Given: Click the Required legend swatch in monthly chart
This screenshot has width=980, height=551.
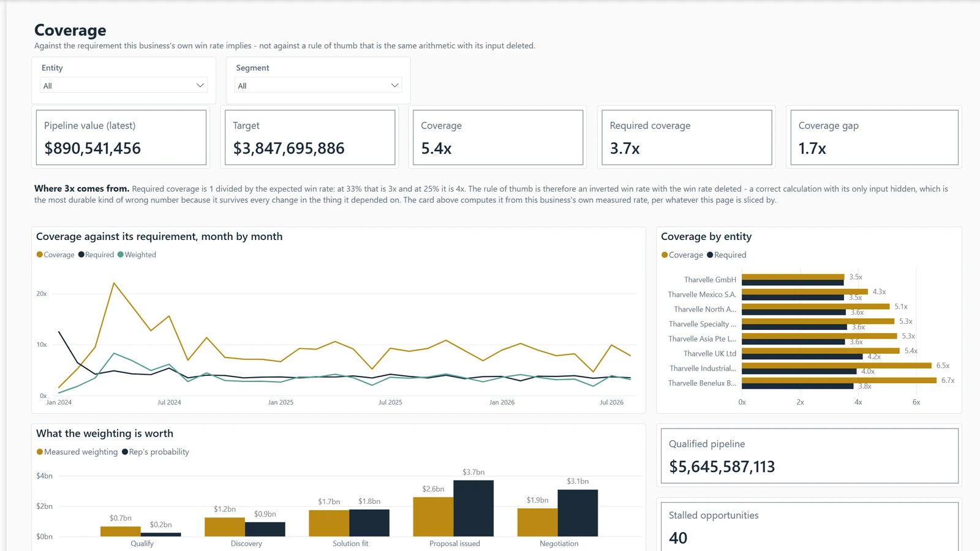Looking at the screenshot, I should 81,255.
